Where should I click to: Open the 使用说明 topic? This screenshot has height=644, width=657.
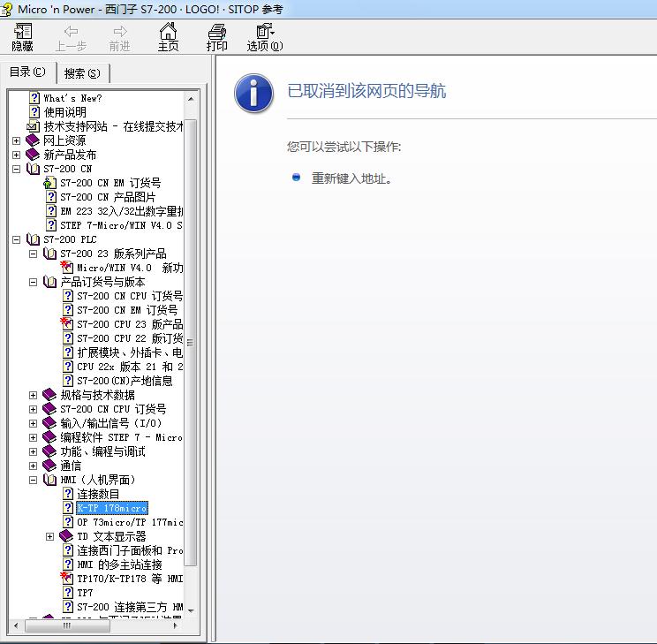click(x=65, y=112)
